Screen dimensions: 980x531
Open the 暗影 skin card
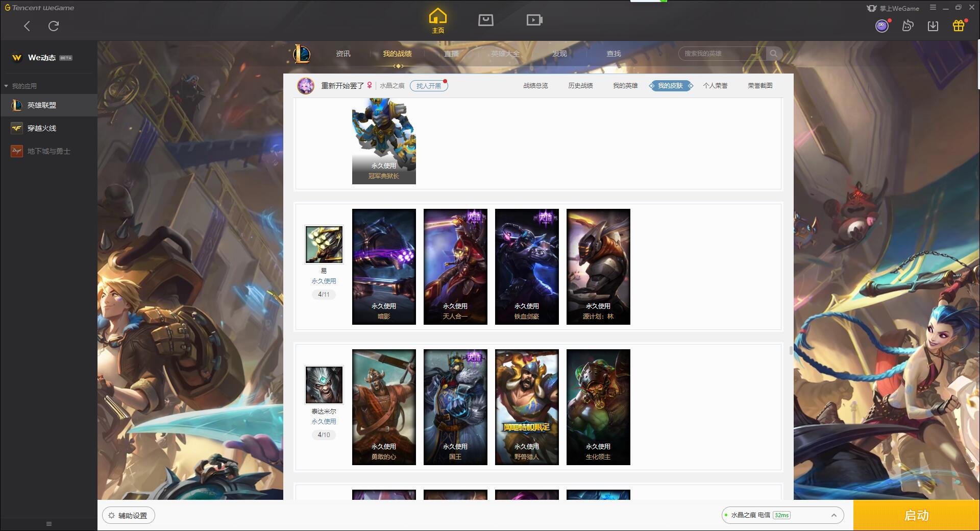pyautogui.click(x=384, y=267)
